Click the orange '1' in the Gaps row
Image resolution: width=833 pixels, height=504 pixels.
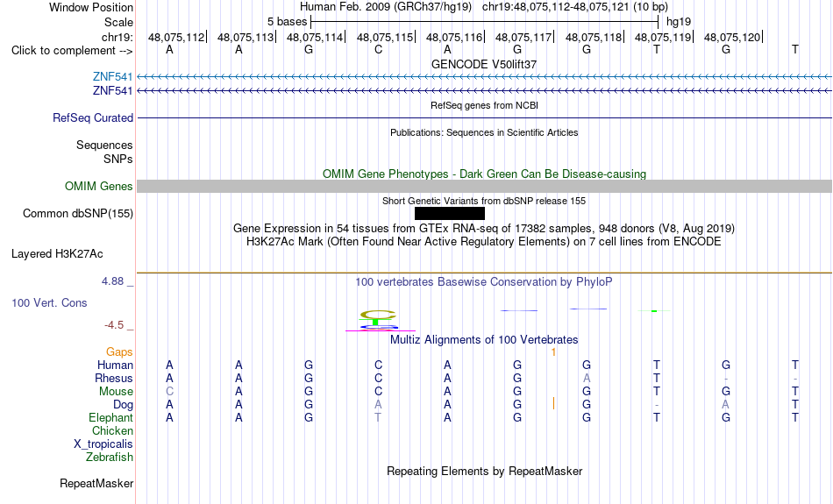click(553, 352)
